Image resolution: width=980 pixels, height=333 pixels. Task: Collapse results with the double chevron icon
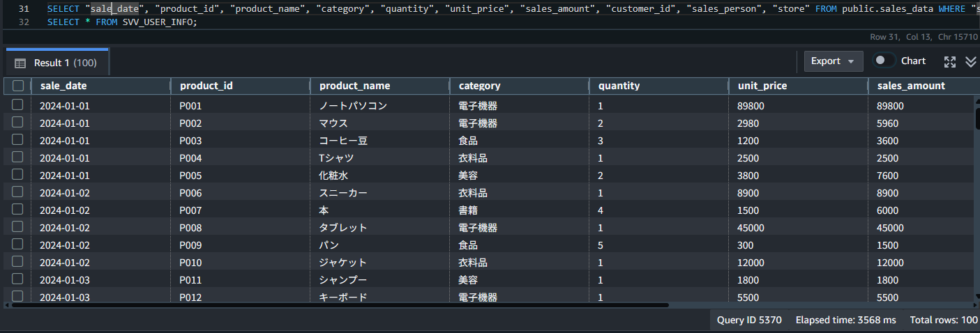[970, 61]
